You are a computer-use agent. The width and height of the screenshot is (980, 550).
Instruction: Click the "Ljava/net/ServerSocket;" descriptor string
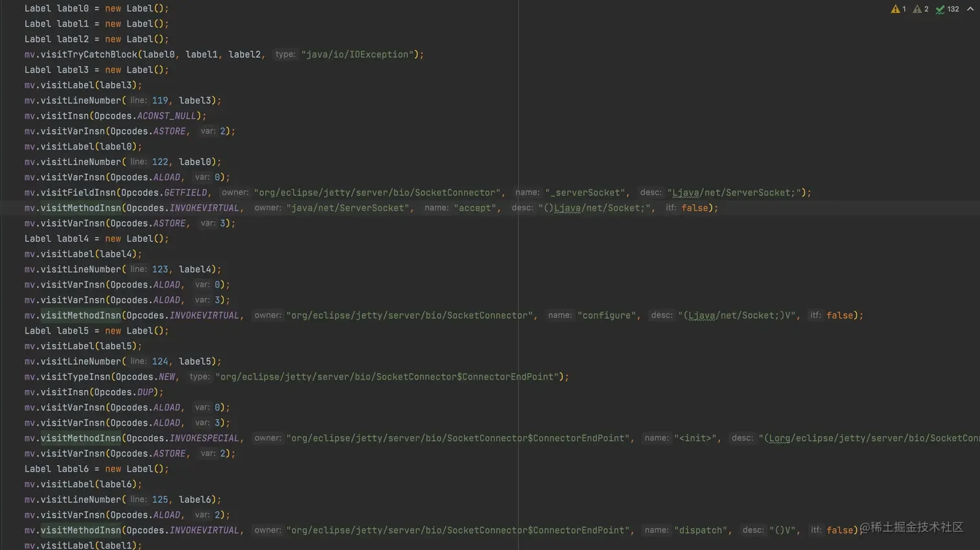coord(735,192)
